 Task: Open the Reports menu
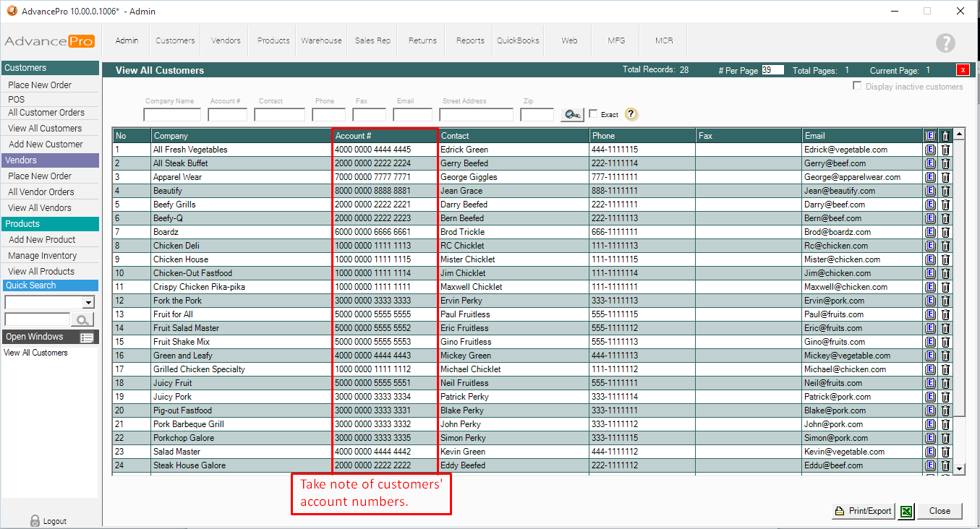coord(470,40)
